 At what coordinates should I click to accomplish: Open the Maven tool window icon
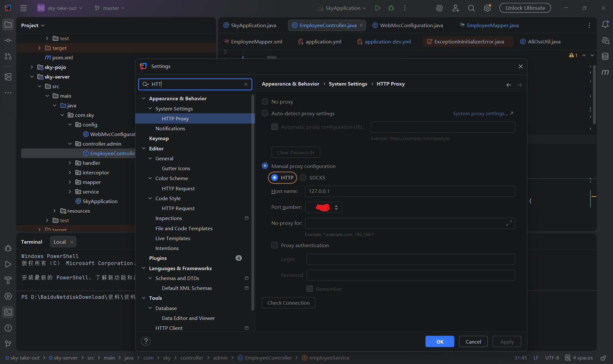(605, 72)
